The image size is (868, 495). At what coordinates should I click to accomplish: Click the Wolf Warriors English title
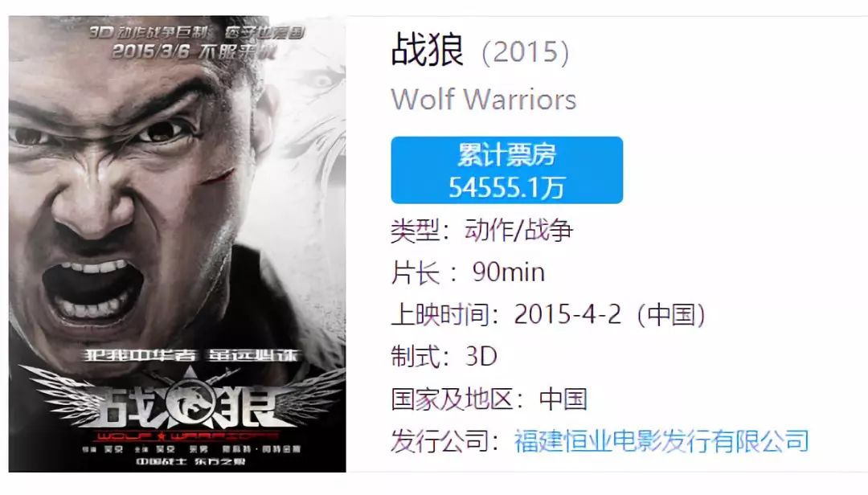pos(484,100)
